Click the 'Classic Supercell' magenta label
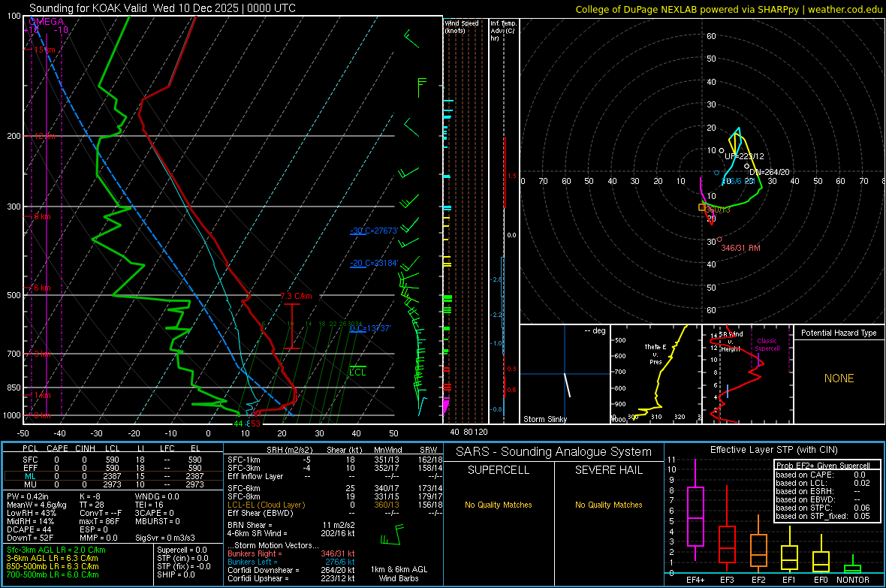The height and width of the screenshot is (588, 886). coord(767,345)
